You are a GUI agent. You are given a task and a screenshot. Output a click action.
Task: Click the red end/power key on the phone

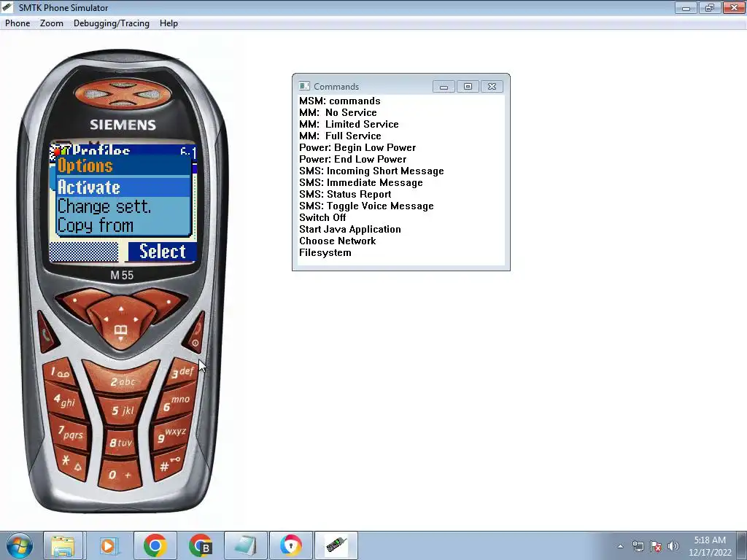(x=196, y=333)
